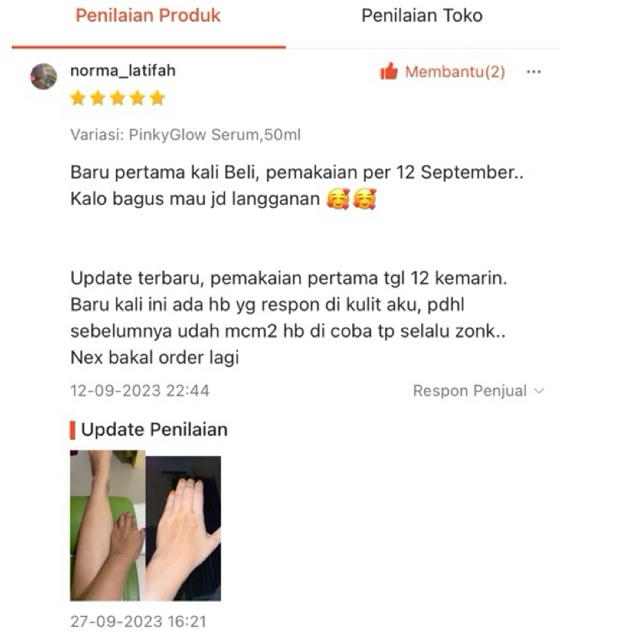Image resolution: width=640 pixels, height=640 pixels.
Task: Click the Variasi PinkyGlow Serum,50ml text
Action: pyautogui.click(x=186, y=135)
